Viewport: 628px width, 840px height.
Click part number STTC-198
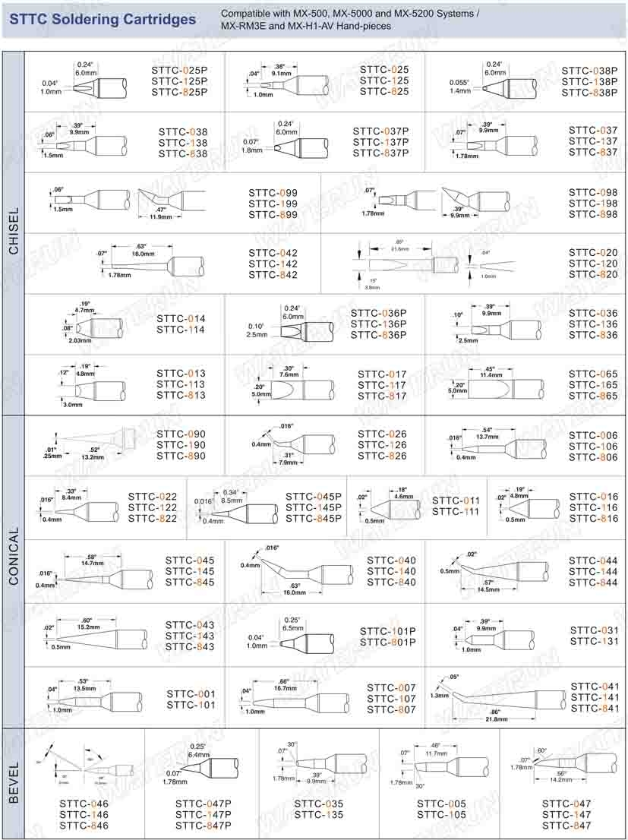(x=593, y=203)
